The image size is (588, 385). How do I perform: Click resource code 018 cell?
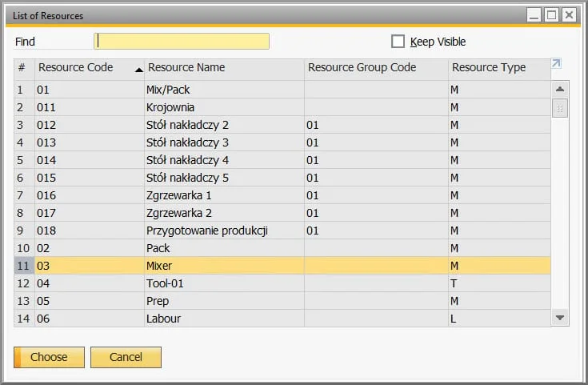click(90, 231)
